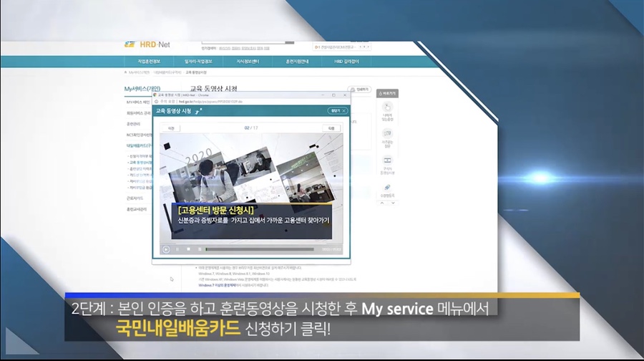The width and height of the screenshot is (644, 361).
Task: Open the 직업훈련정보 menu
Action: click(149, 62)
